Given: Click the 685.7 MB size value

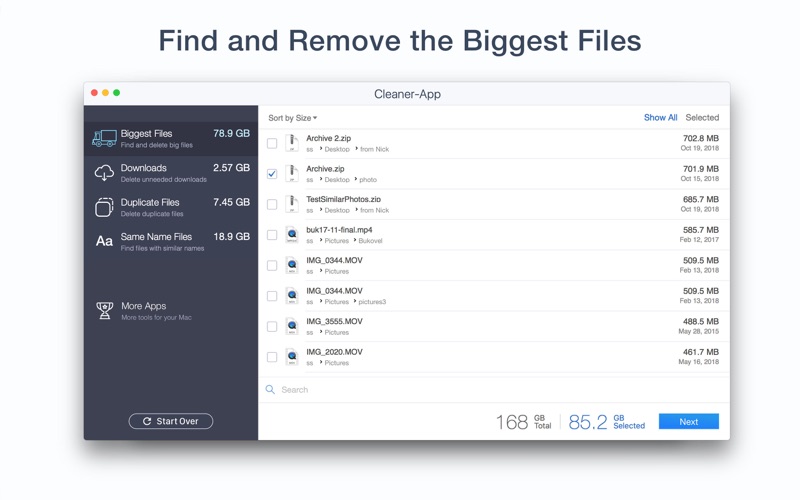Looking at the screenshot, I should point(701,199).
